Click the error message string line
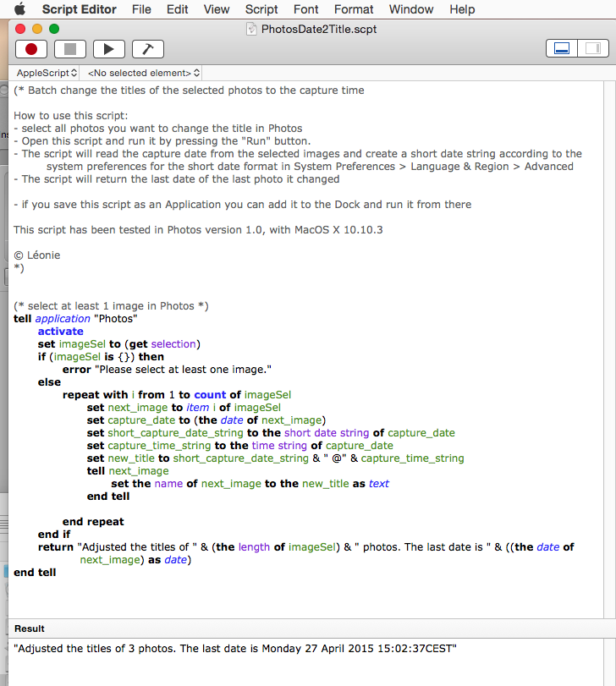Screen dimensions: 616x686 pos(167,370)
